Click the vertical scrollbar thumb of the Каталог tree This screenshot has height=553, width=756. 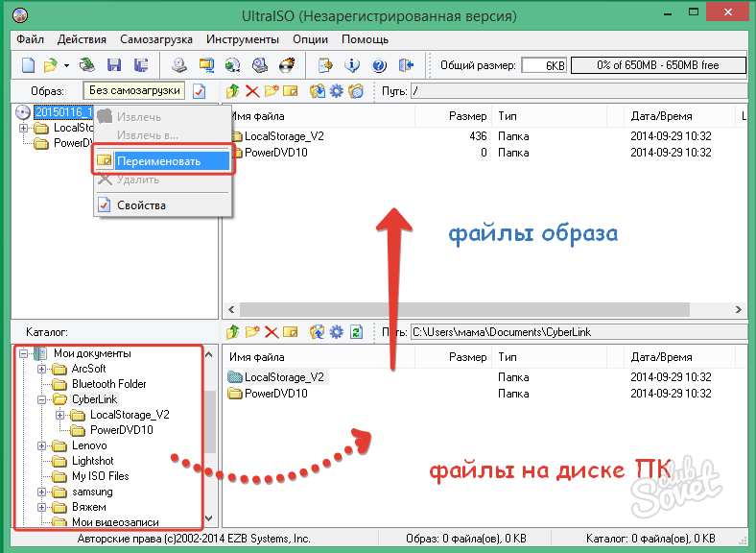(x=210, y=421)
